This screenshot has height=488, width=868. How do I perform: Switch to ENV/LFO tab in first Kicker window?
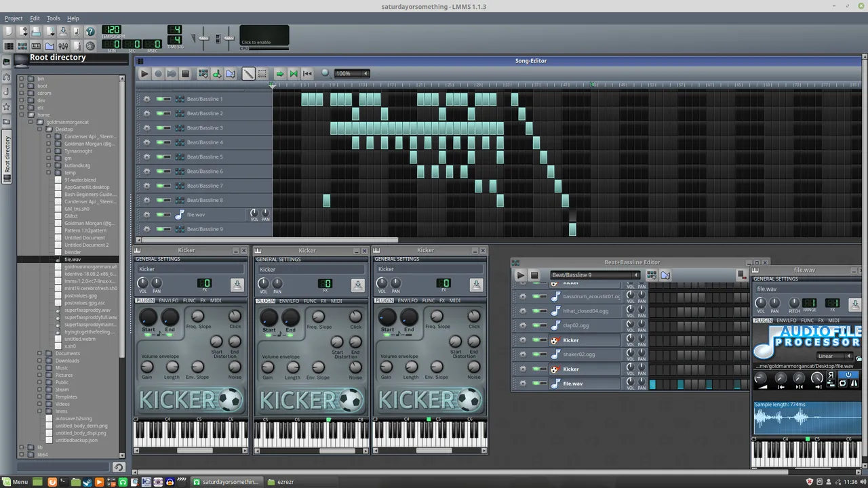click(167, 300)
